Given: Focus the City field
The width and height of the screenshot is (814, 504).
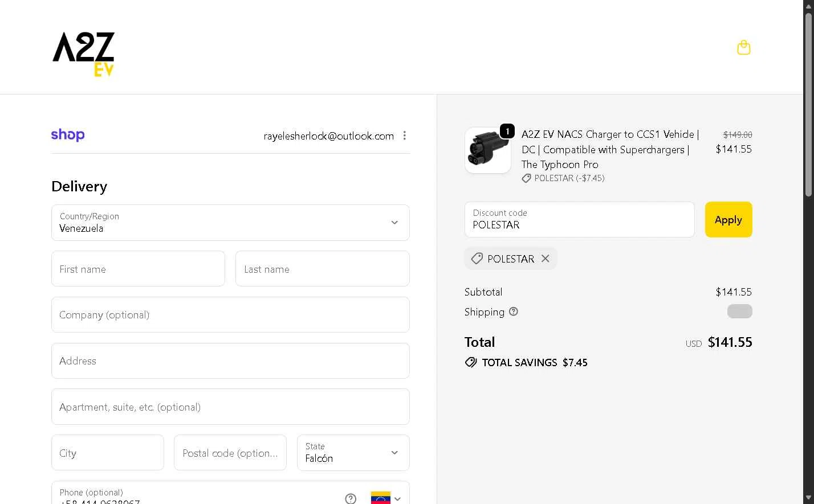Looking at the screenshot, I should [x=108, y=453].
